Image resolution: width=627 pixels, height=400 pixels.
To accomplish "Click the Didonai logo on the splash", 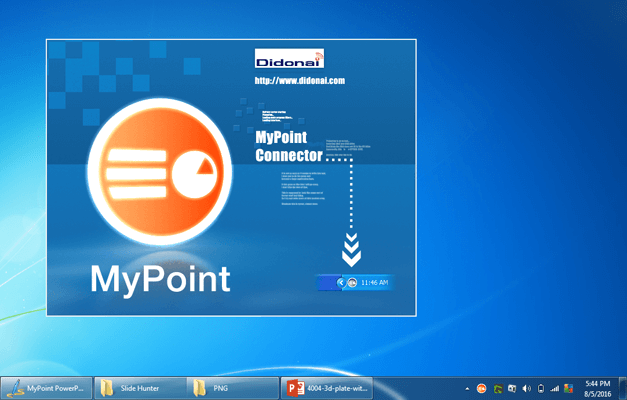I will click(x=289, y=58).
